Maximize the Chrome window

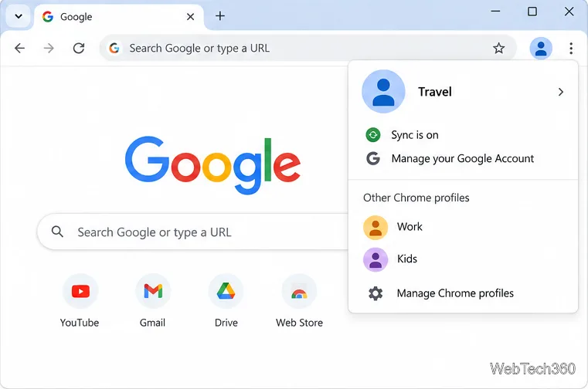(532, 12)
